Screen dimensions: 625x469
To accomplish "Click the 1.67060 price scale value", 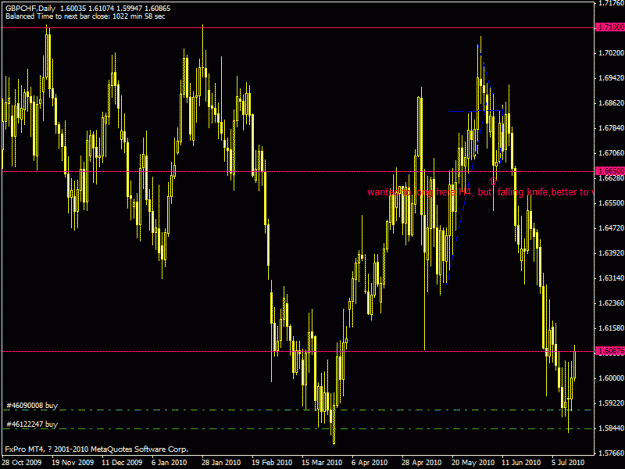I will (611, 153).
